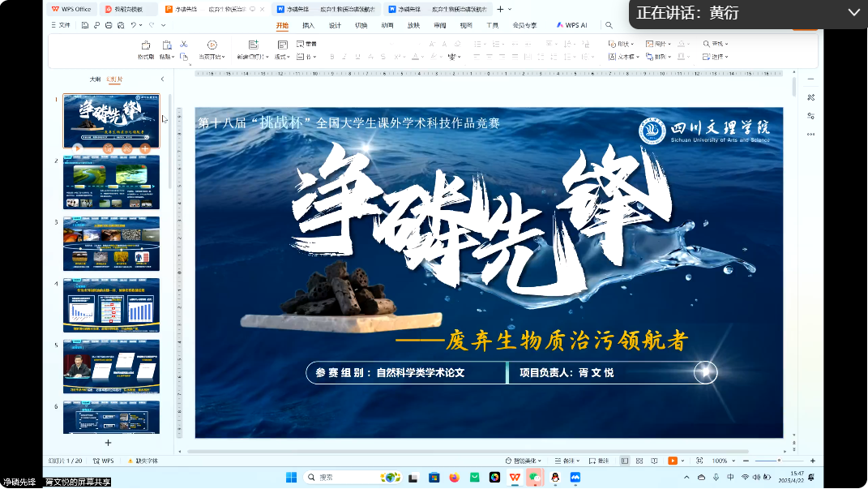This screenshot has height=489, width=868.
Task: Click the Layout (版式) icon
Action: [282, 45]
